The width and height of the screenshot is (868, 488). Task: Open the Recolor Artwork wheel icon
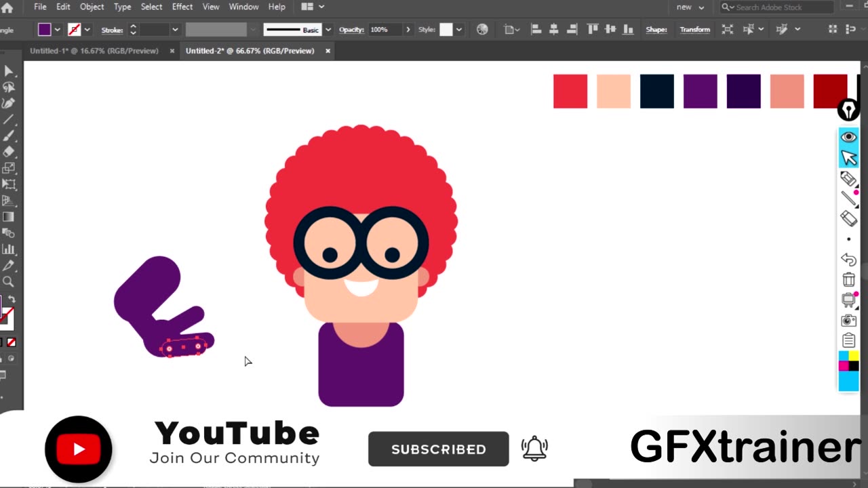pyautogui.click(x=482, y=29)
